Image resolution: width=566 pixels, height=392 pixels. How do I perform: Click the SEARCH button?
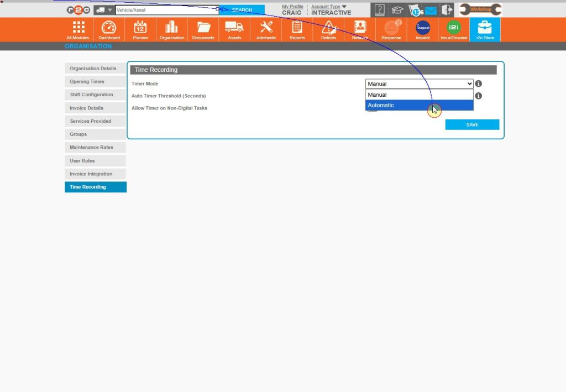[242, 10]
